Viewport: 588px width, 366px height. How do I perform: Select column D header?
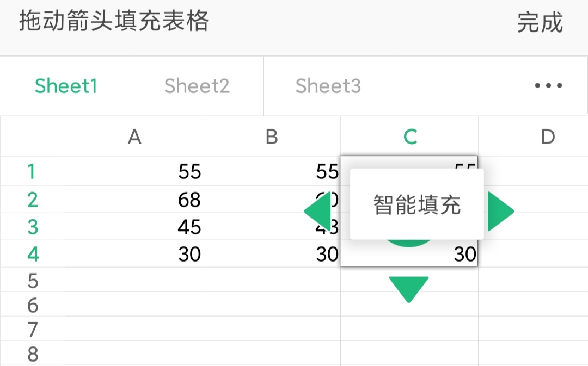(x=547, y=137)
